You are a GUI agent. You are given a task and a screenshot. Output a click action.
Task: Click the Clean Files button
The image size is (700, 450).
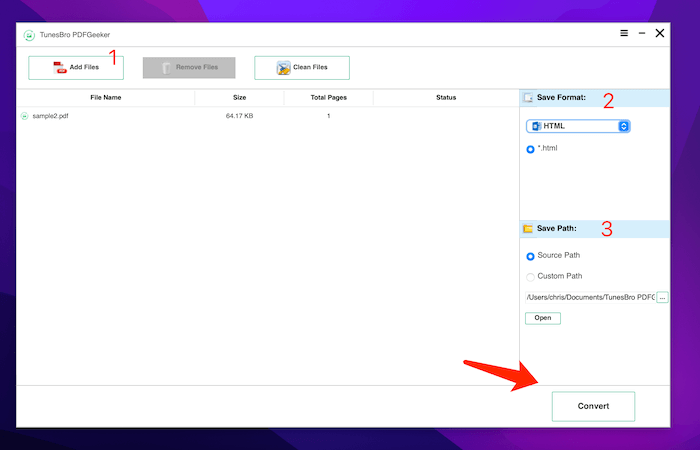pyautogui.click(x=302, y=68)
